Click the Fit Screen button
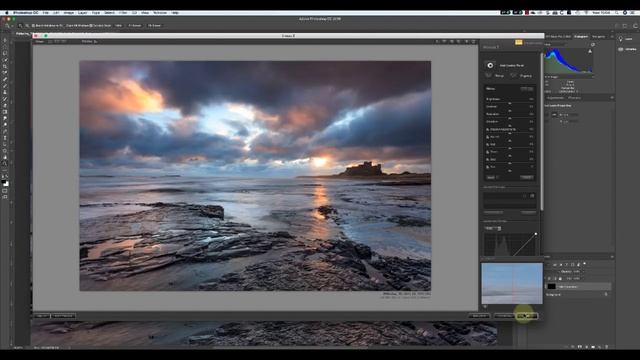This screenshot has height=360, width=640. point(135,26)
